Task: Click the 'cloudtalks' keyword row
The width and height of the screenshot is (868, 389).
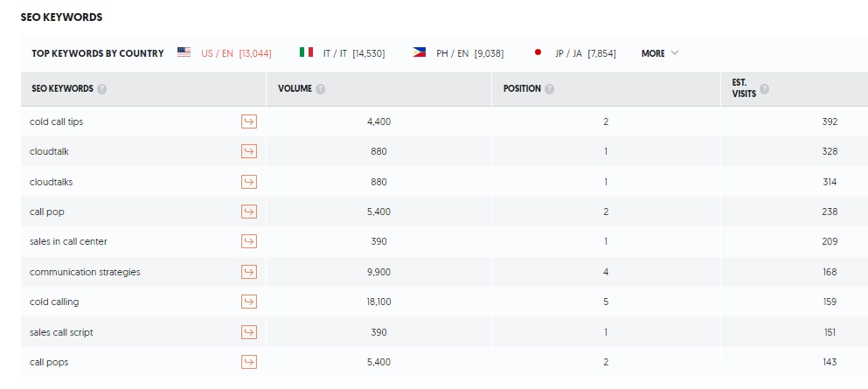Action: [52, 182]
